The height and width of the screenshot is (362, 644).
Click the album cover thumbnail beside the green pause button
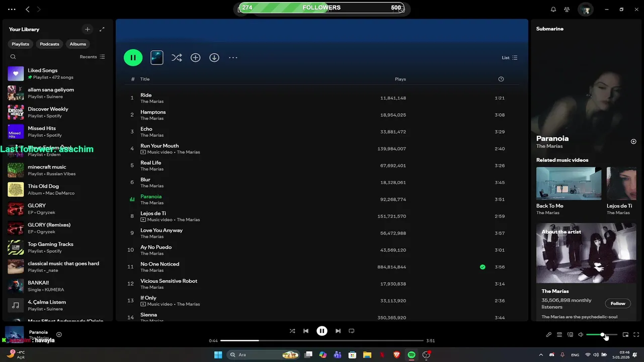157,57
